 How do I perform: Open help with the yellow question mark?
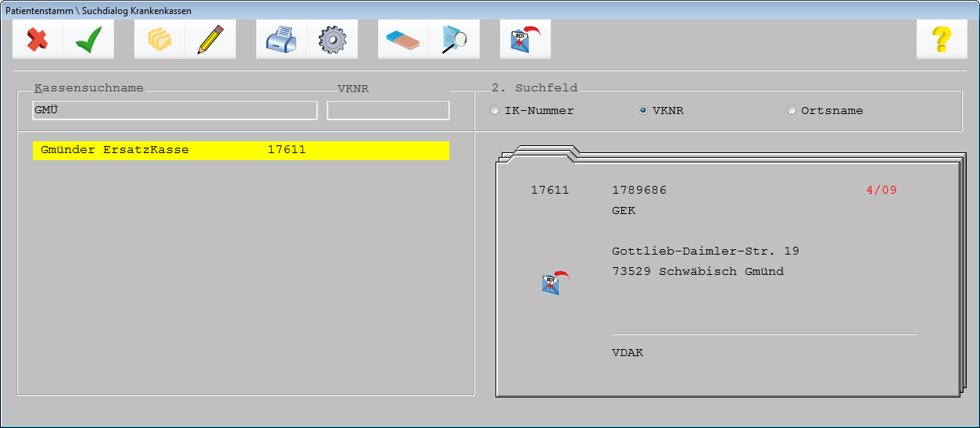coord(942,39)
